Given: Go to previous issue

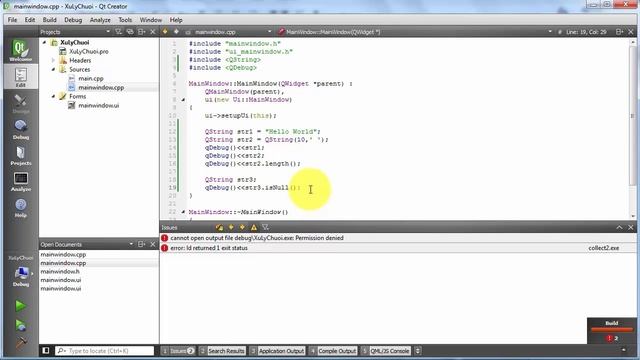Looking at the screenshot, I should click(x=231, y=227).
